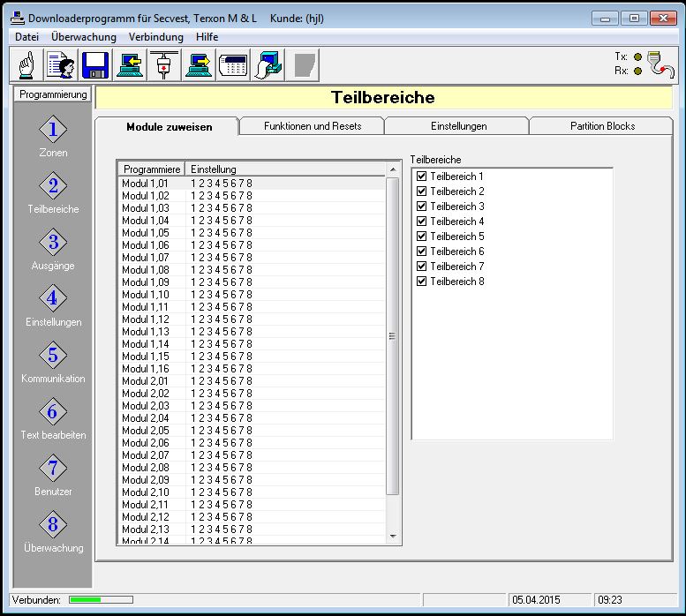Uncheck the Teilbereich 1 checkbox
Screen dimensions: 686x616
click(x=421, y=177)
